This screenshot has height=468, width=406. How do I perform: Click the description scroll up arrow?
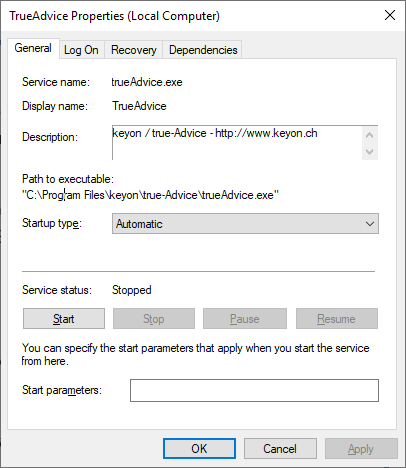[x=370, y=135]
